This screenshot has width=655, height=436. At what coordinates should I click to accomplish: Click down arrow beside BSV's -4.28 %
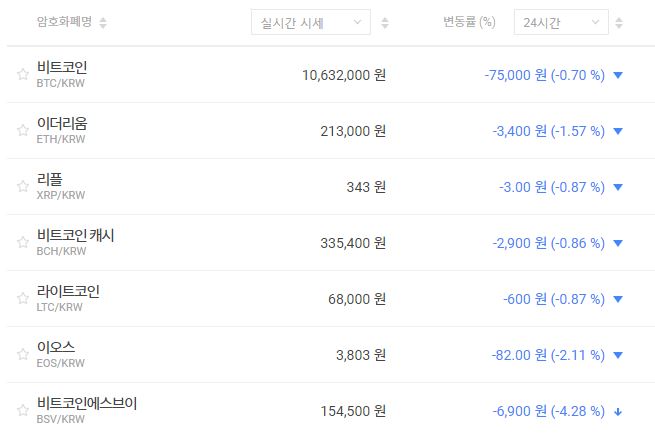coord(618,411)
